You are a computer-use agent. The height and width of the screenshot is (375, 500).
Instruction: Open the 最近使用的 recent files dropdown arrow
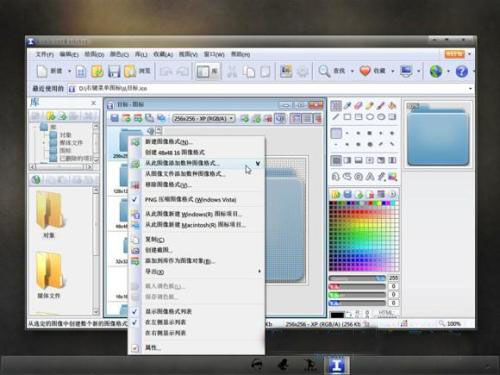point(470,89)
